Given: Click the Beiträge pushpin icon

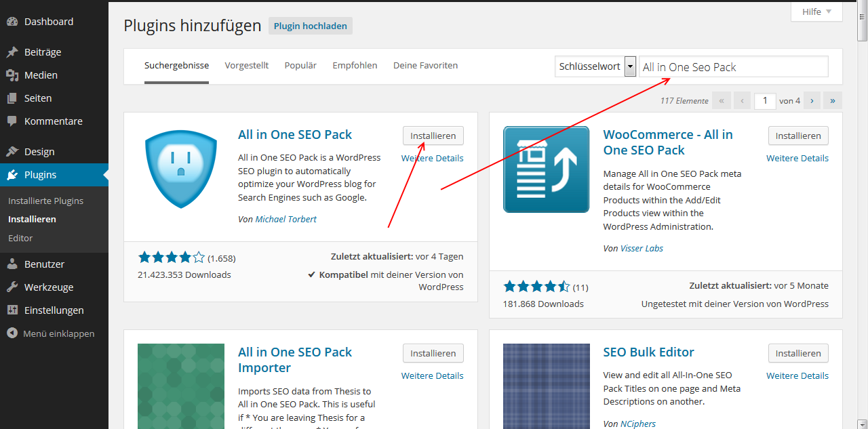Looking at the screenshot, I should click(x=12, y=52).
